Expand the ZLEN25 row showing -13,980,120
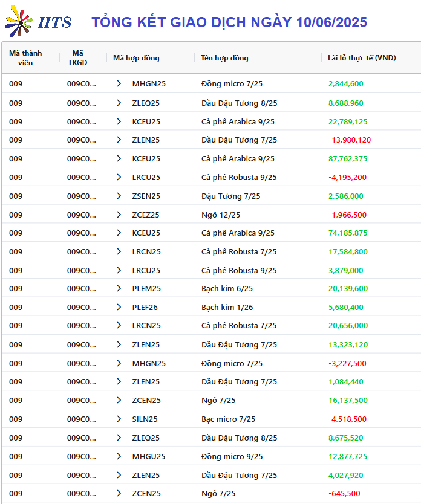The image size is (421, 504). [x=119, y=140]
